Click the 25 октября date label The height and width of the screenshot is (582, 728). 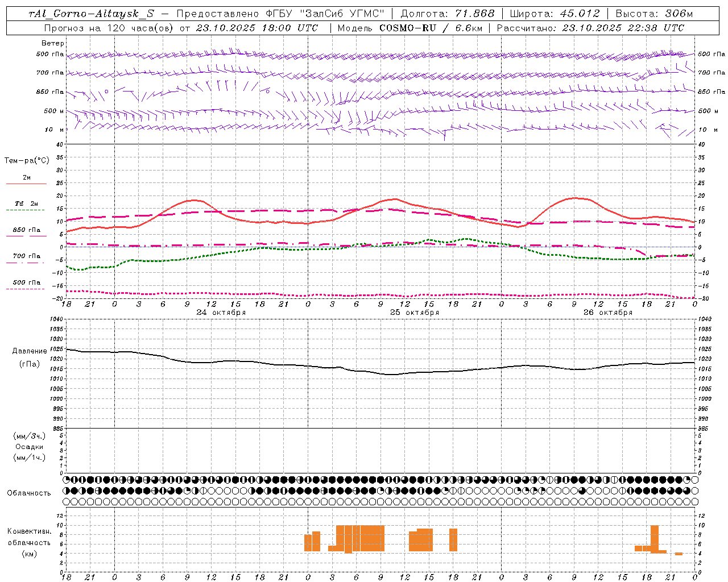tap(415, 313)
